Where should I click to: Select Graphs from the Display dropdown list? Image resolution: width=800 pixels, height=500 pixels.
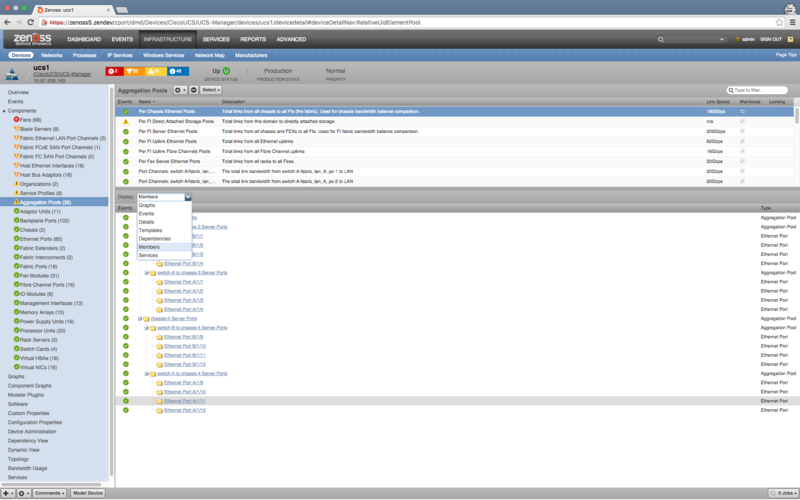tap(164, 205)
